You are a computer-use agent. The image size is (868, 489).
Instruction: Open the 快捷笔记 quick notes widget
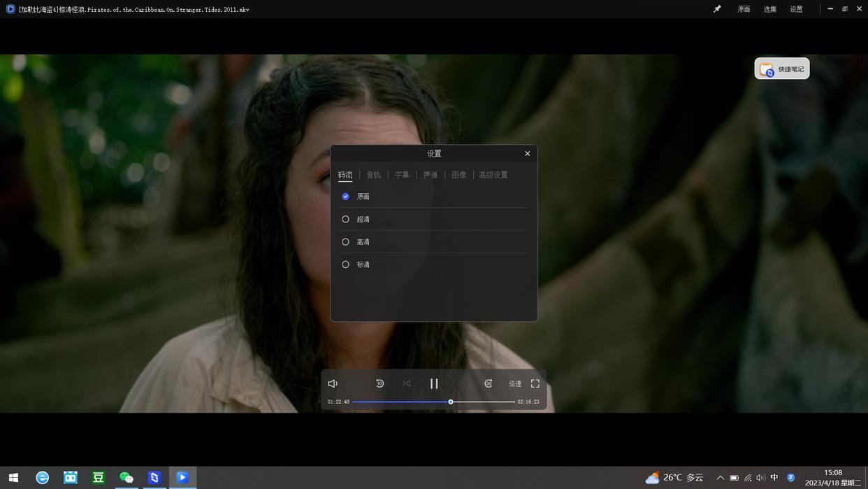pyautogui.click(x=782, y=69)
